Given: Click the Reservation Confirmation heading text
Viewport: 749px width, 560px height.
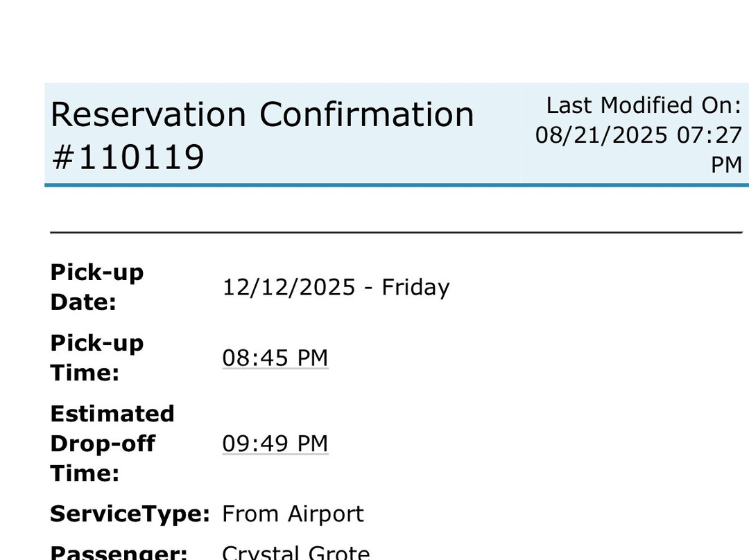Looking at the screenshot, I should click(262, 114).
